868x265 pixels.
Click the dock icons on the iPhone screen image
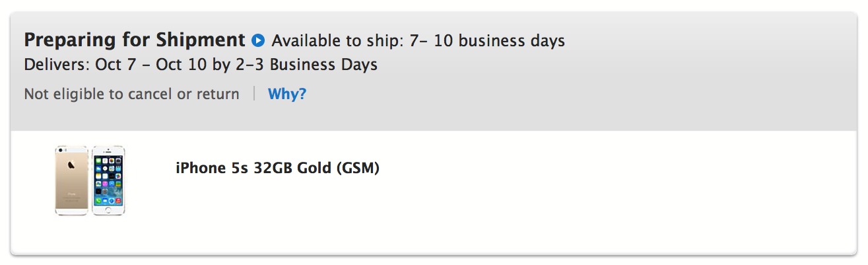point(109,200)
